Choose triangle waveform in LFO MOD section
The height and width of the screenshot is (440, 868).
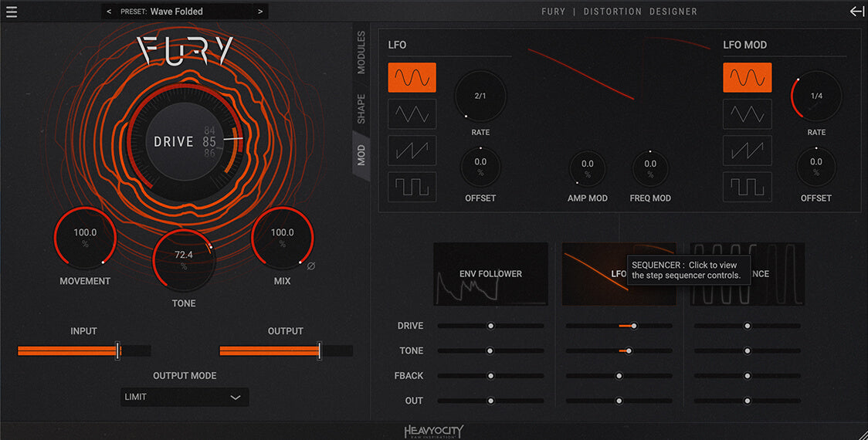(747, 114)
